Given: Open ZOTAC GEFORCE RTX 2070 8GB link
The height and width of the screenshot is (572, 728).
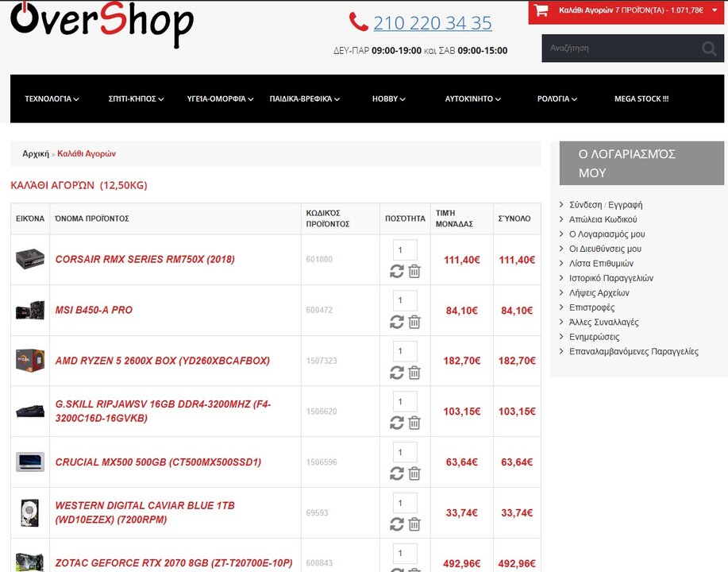Looking at the screenshot, I should tap(174, 563).
